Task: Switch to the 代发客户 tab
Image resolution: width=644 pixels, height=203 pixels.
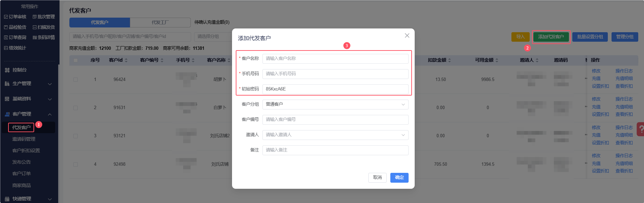Action: [x=99, y=22]
